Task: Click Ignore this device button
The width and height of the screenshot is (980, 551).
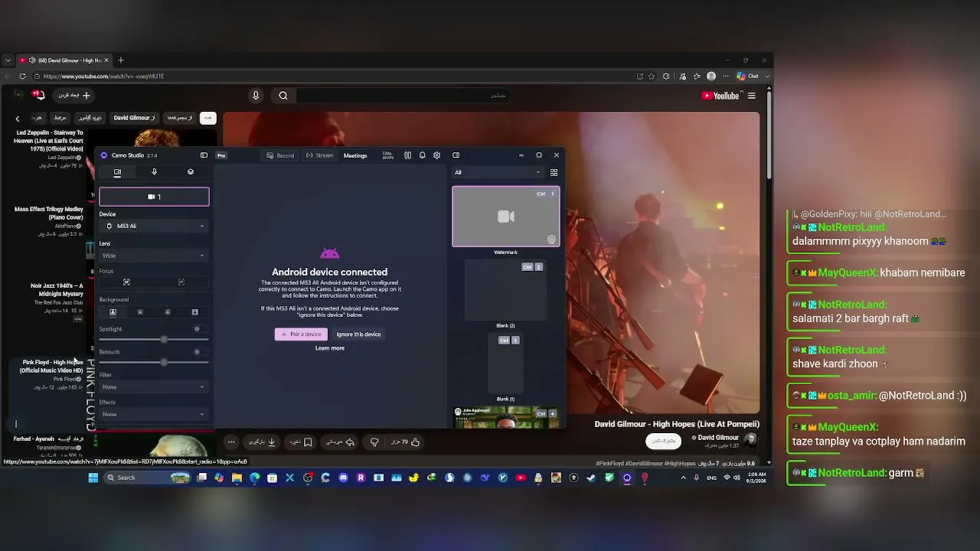Action: click(358, 334)
